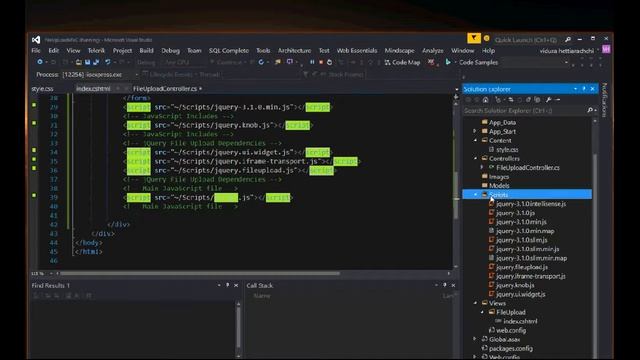Expand the FileUploadController.cs node
The height and width of the screenshot is (360, 640).
click(482, 167)
